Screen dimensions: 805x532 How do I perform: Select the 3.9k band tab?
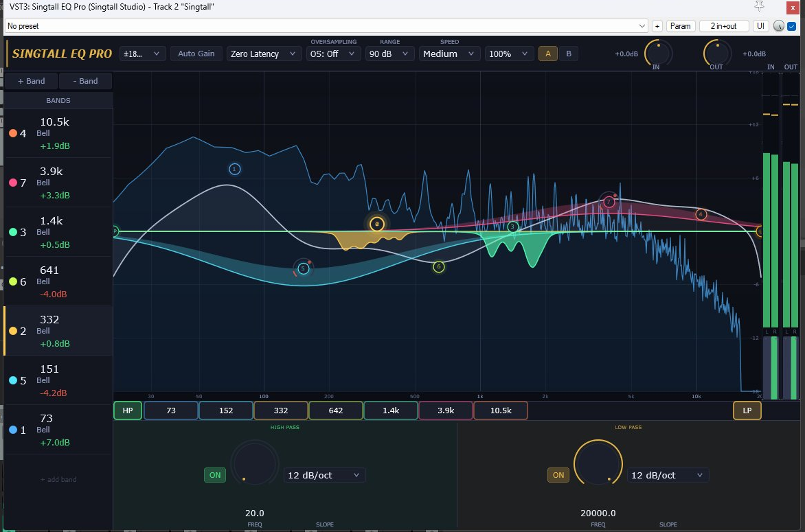pos(446,410)
